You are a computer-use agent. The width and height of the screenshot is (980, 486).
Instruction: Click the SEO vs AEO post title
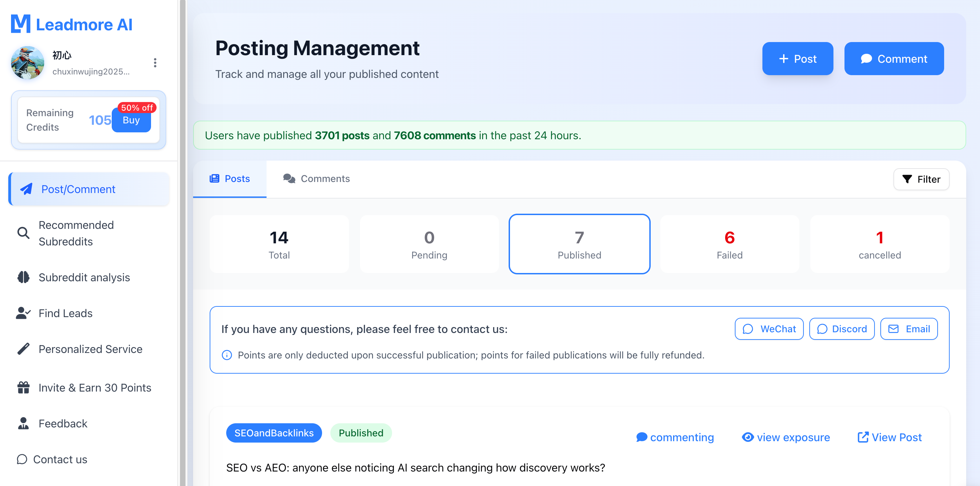[x=416, y=468]
